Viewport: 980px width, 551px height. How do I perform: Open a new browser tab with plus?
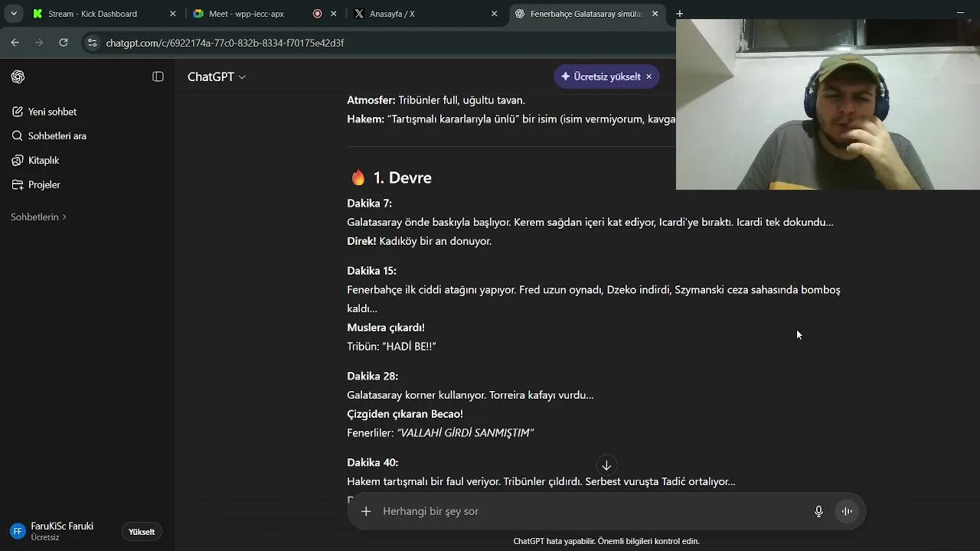679,14
